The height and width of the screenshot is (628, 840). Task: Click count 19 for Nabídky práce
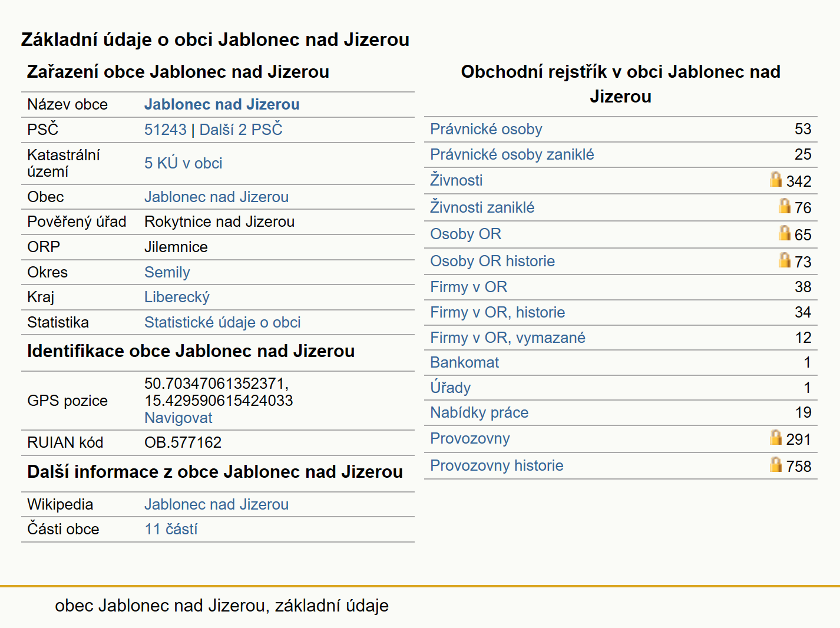click(803, 412)
